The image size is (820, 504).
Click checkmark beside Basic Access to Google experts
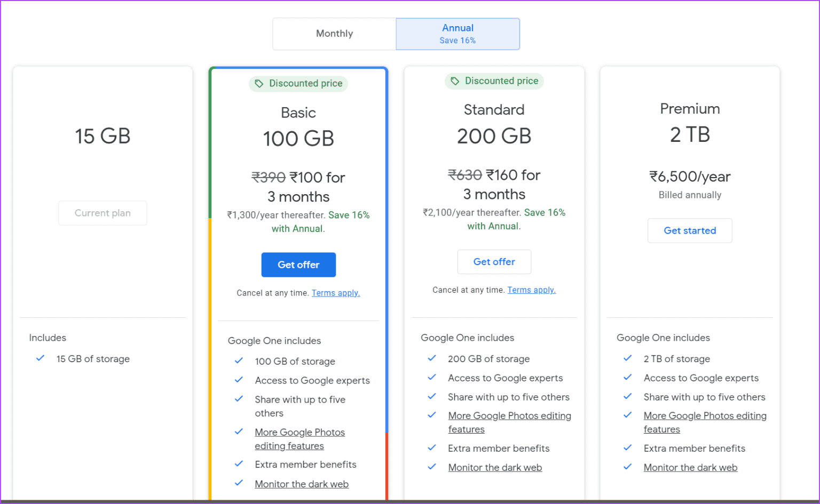click(239, 380)
